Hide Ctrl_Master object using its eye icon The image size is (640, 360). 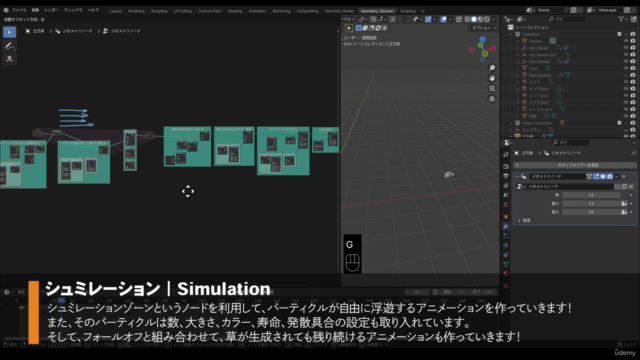point(626,48)
